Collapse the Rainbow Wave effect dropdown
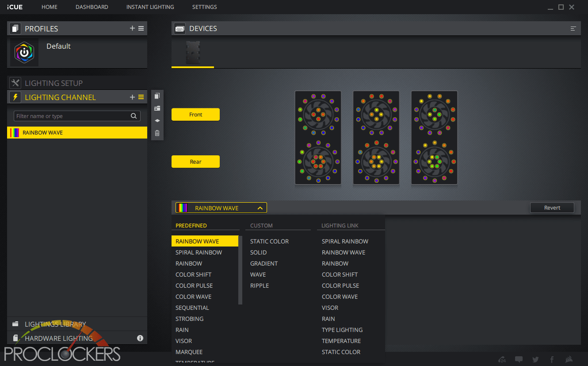Image resolution: width=588 pixels, height=366 pixels. click(x=260, y=208)
